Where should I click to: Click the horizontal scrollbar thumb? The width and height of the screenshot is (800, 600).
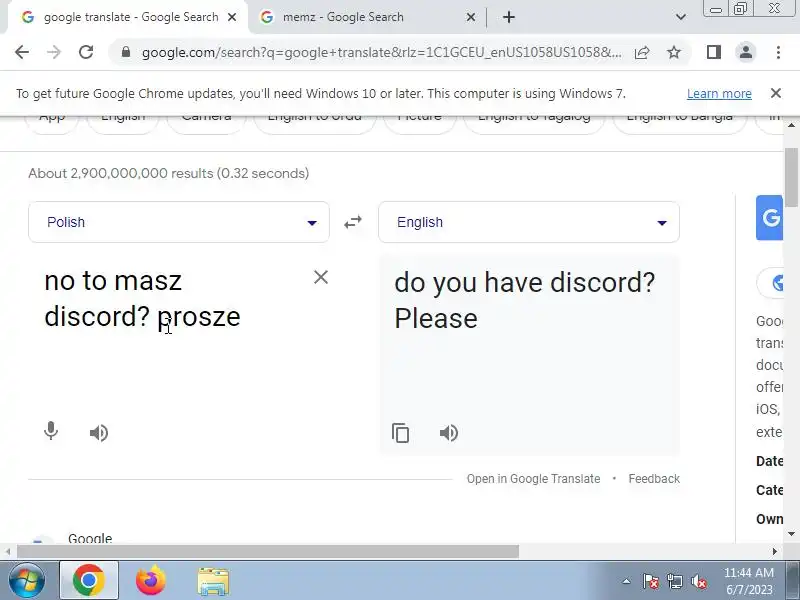(x=268, y=552)
